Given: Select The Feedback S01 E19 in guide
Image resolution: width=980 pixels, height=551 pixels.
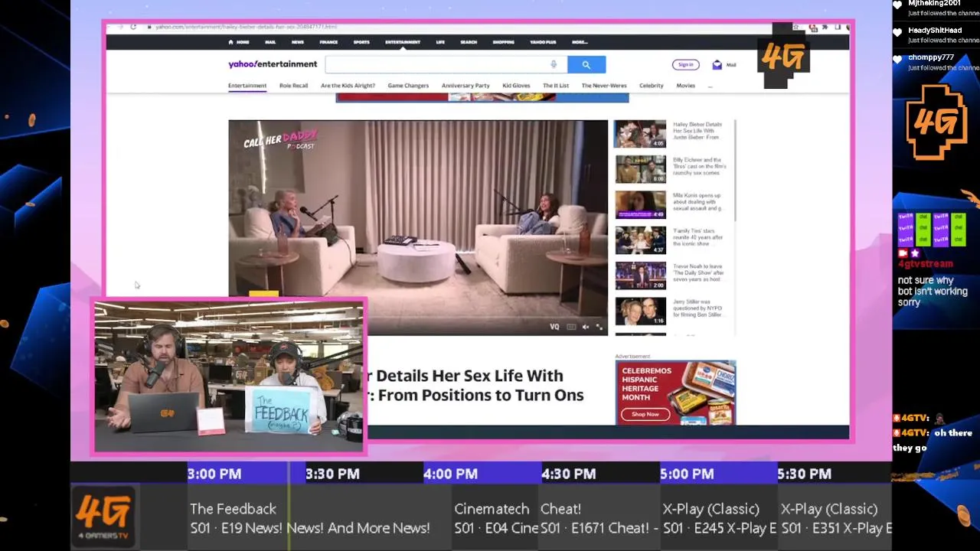Looking at the screenshot, I should point(309,518).
